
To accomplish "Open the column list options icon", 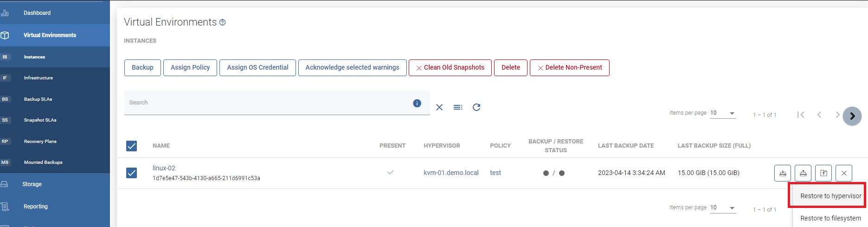I will (458, 107).
